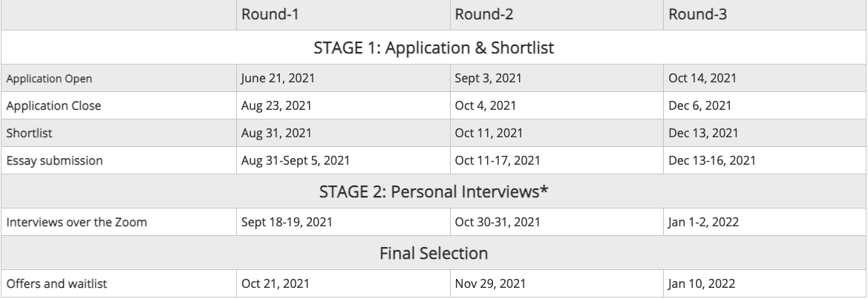Click the Final Selection section heading
This screenshot has height=299, width=868.
(434, 254)
